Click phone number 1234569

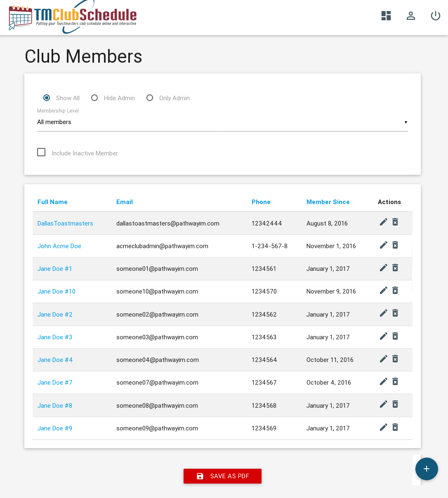point(264,428)
